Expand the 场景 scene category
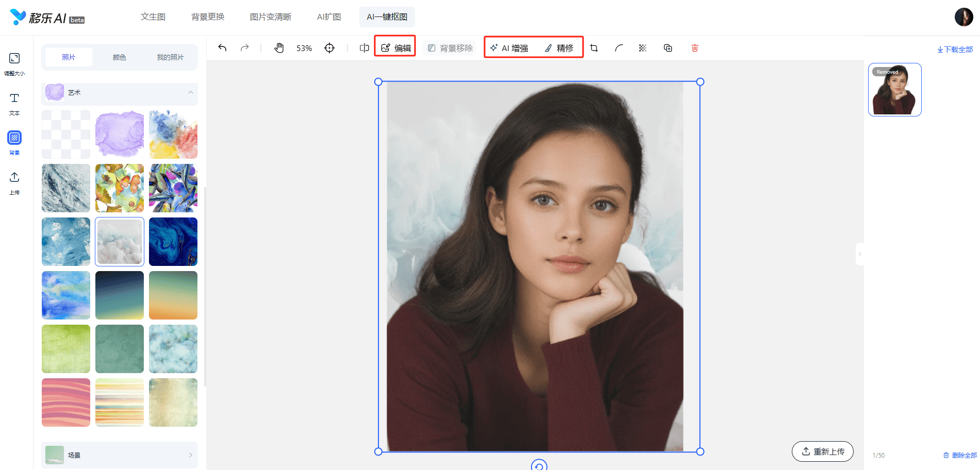This screenshot has width=980, height=470. point(120,455)
